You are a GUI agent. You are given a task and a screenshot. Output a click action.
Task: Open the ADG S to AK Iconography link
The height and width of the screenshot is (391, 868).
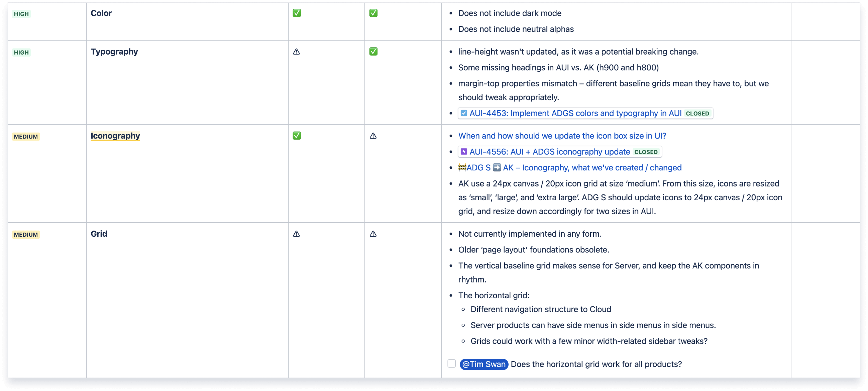[592, 168]
